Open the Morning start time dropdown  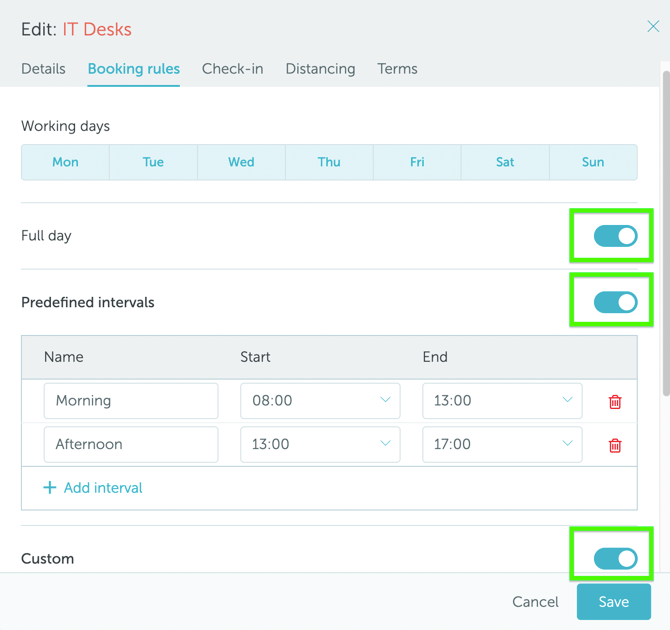pyautogui.click(x=320, y=401)
